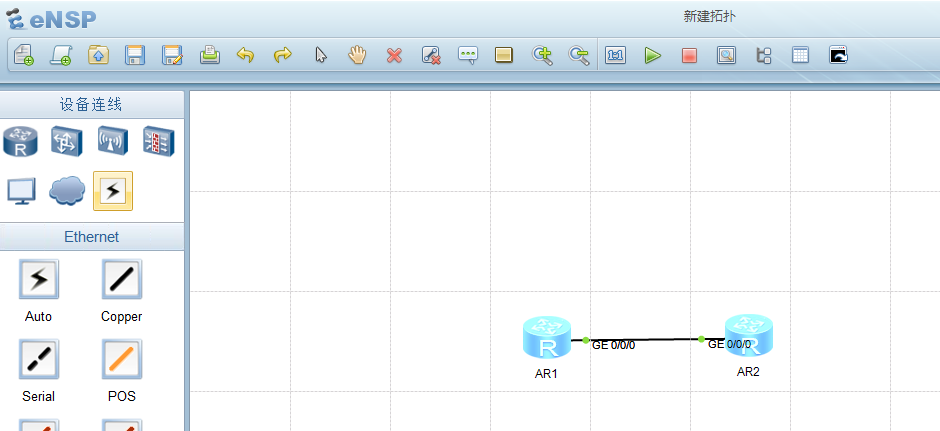Click AR1's GE 0/0/0 interface label
Image resolution: width=940 pixels, height=431 pixels.
613,345
